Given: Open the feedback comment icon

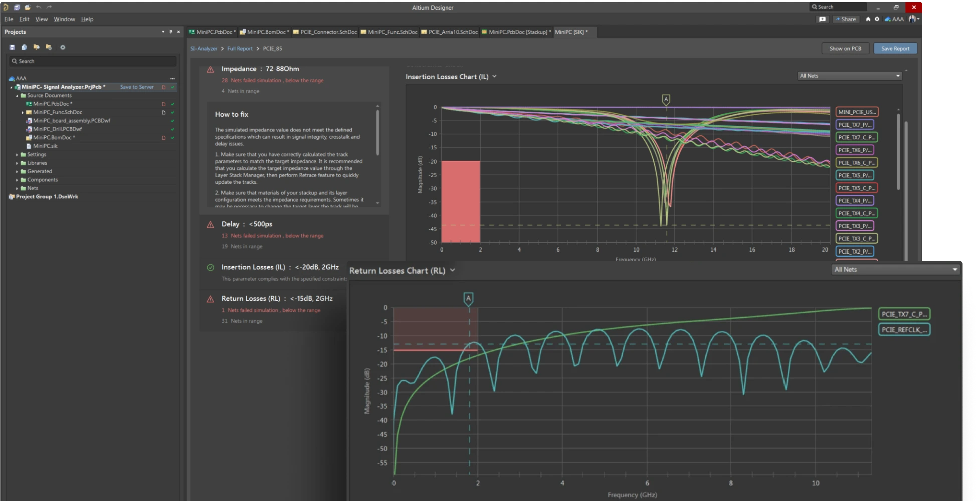Looking at the screenshot, I should click(x=822, y=19).
